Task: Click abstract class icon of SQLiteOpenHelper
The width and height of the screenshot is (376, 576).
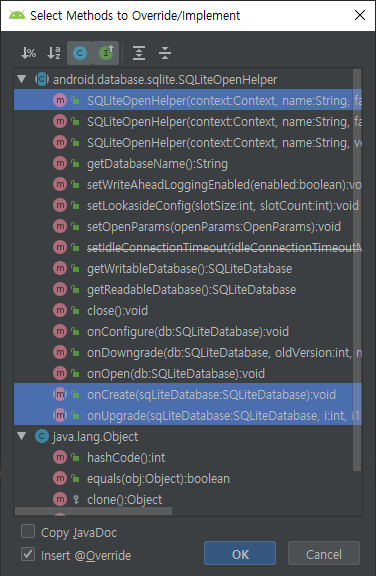Action: click(x=41, y=79)
